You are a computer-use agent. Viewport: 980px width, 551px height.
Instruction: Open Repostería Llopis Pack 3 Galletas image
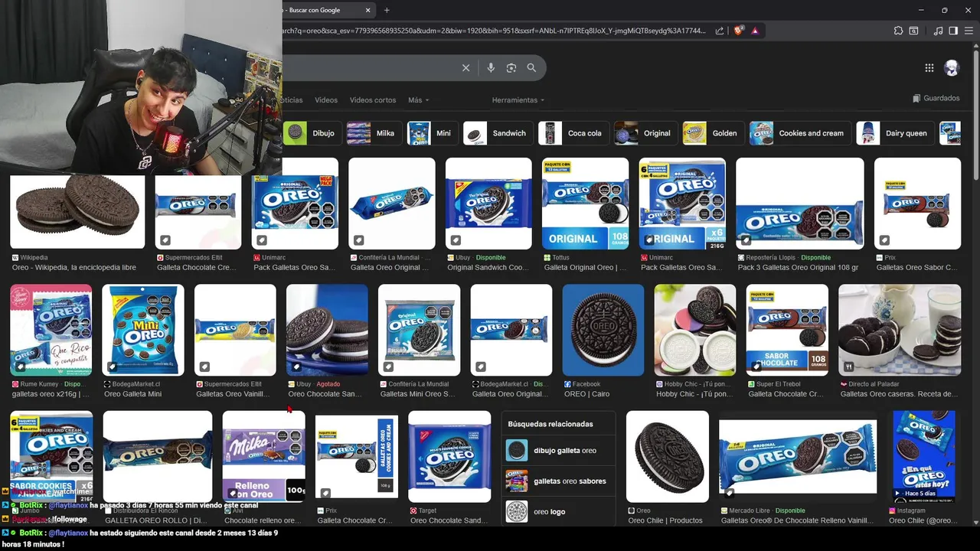[799, 204]
